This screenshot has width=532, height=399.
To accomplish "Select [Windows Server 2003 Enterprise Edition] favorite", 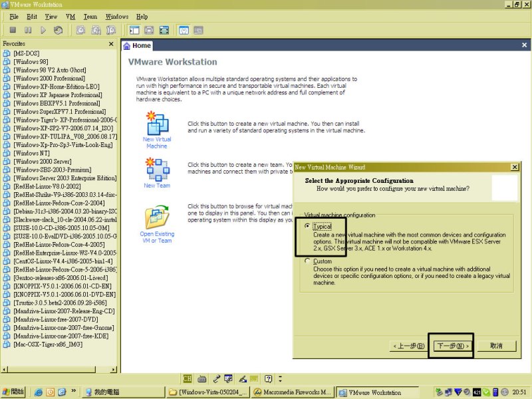I will (65, 178).
